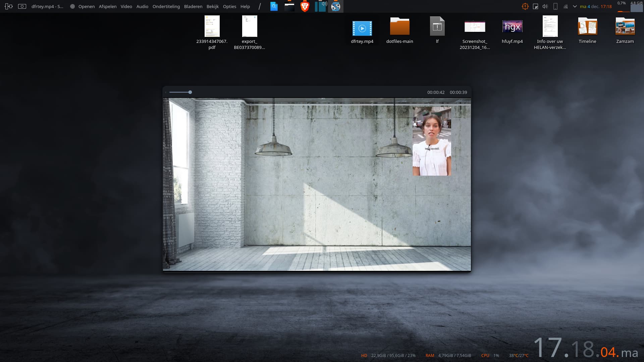
Task: Open the Afspelen menu
Action: (107, 6)
